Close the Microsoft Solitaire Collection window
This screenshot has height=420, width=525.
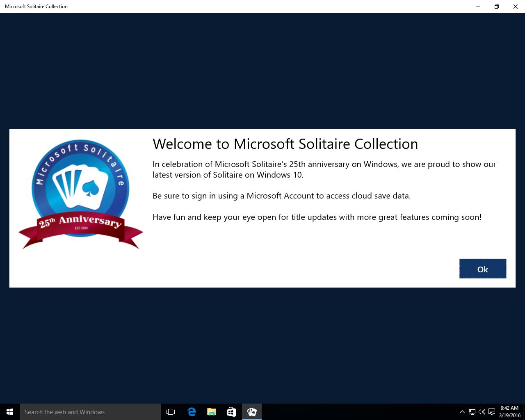516,7
